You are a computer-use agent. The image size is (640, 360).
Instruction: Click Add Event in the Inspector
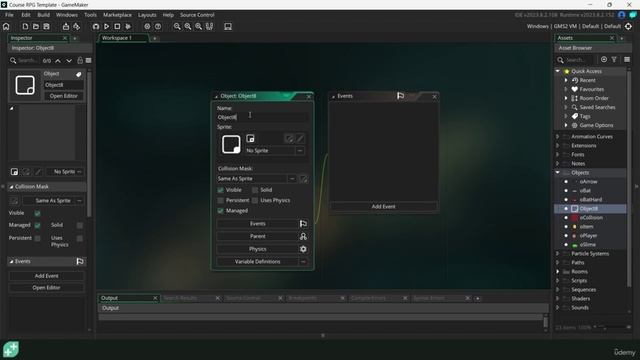[47, 276]
